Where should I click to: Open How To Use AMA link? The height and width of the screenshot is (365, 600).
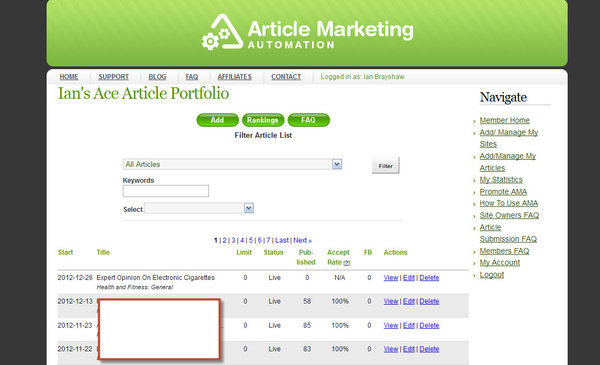[x=509, y=203]
